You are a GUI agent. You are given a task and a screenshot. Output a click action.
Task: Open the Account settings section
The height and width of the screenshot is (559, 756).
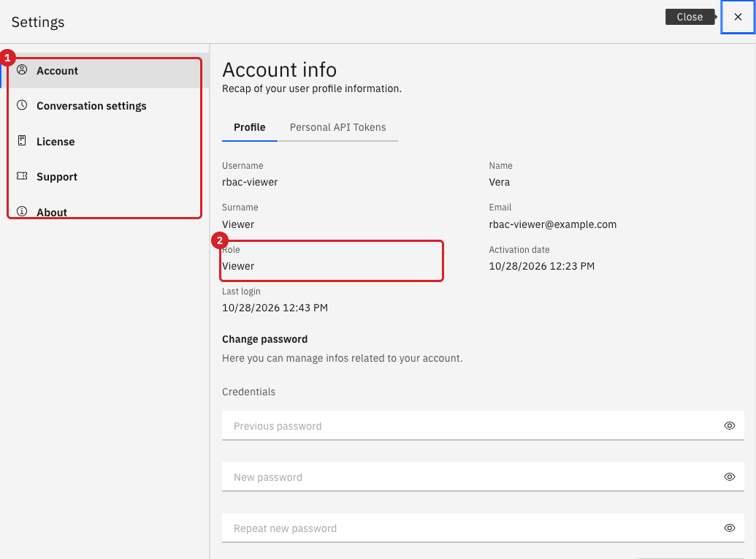[104, 70]
